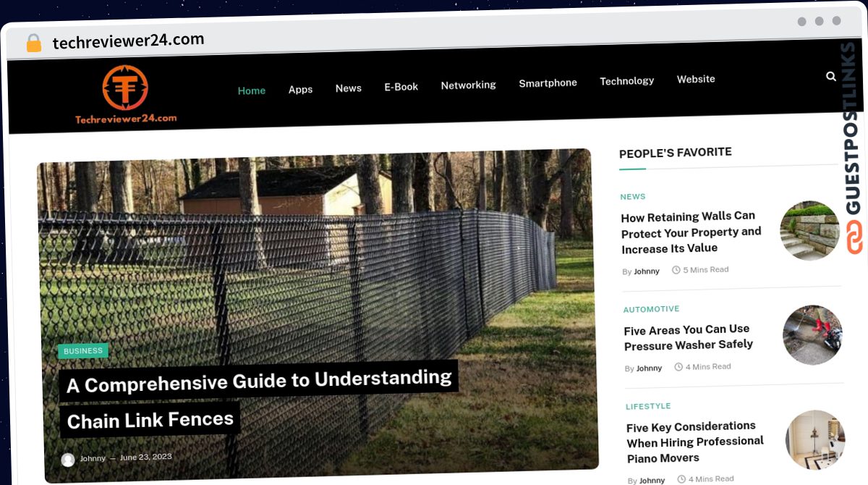The image size is (868, 485).
Task: Click the techreviewer24.com address bar
Action: tap(129, 41)
